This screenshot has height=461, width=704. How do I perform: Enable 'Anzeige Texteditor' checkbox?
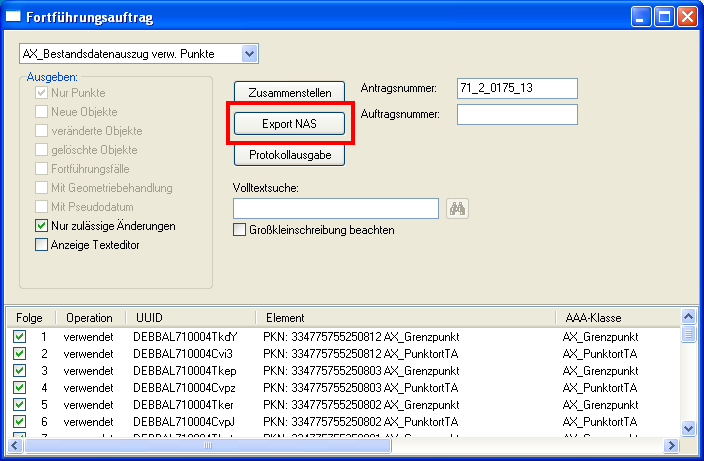click(42, 243)
